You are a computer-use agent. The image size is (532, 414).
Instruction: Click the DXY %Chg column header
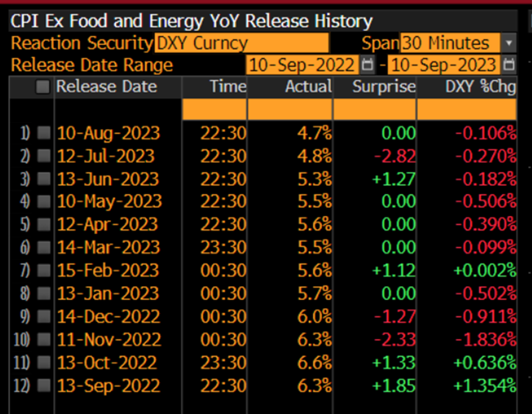click(x=474, y=87)
